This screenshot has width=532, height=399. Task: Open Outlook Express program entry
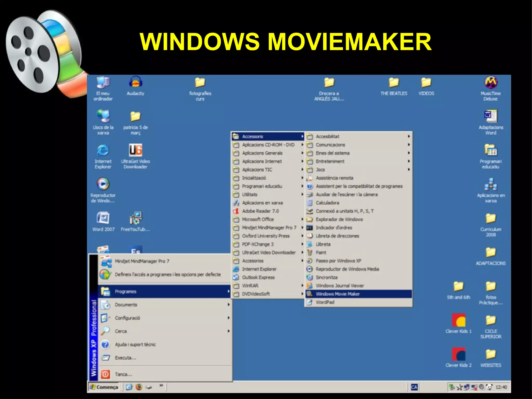tap(268, 277)
